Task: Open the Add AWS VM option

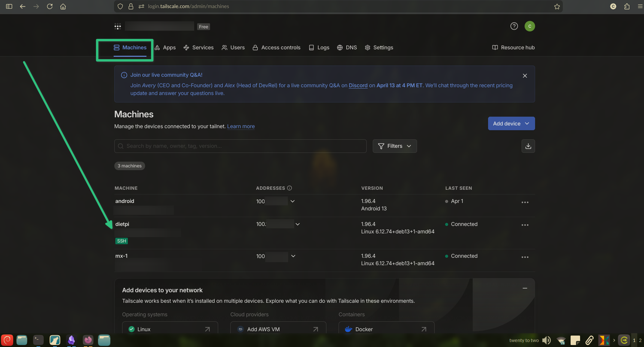Action: point(278,329)
